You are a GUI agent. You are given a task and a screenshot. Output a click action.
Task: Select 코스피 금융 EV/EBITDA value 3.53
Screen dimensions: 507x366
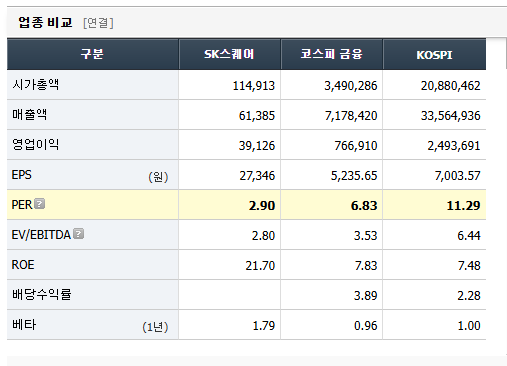[366, 236]
